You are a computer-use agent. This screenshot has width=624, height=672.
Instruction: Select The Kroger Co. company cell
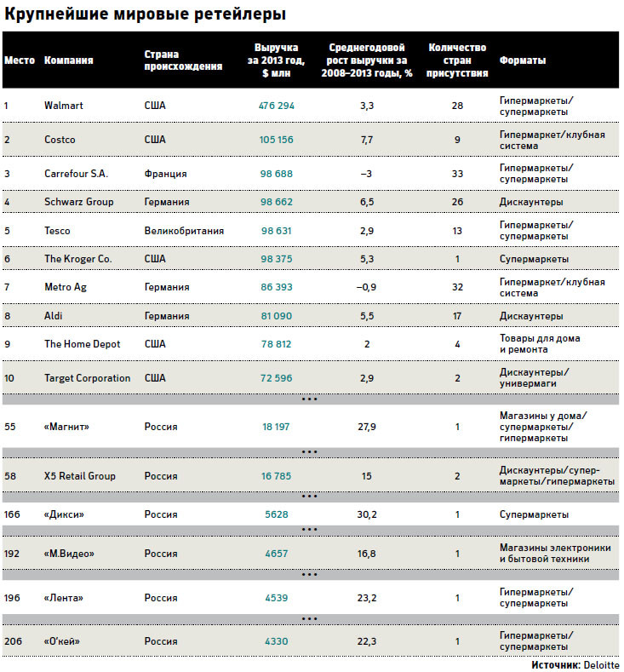pyautogui.click(x=78, y=259)
